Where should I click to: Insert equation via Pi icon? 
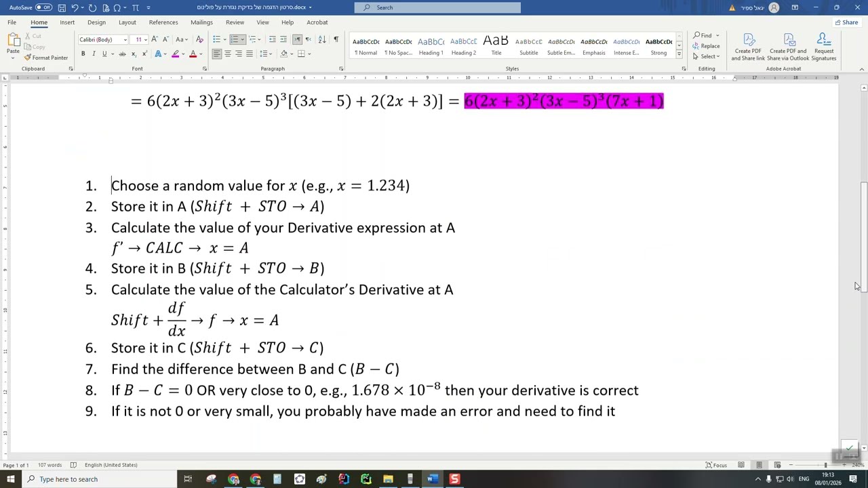point(135,7)
